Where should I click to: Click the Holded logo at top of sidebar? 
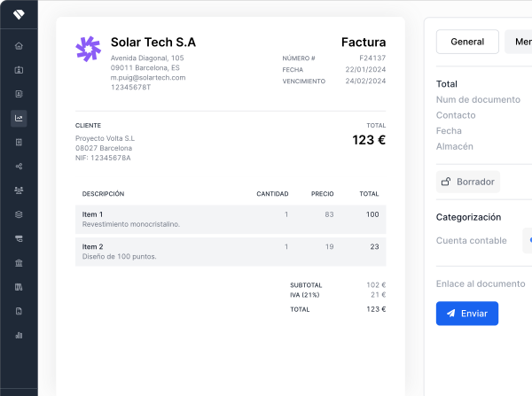pyautogui.click(x=19, y=15)
